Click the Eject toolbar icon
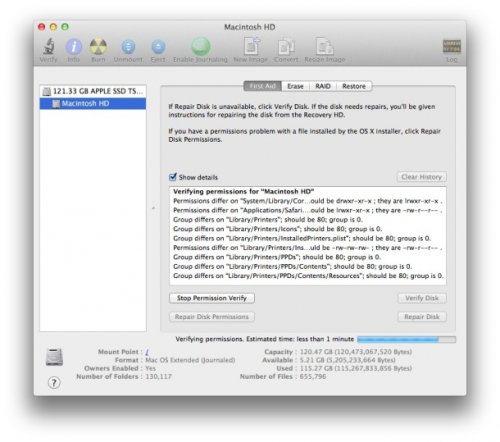The image size is (500, 442). coord(158,47)
